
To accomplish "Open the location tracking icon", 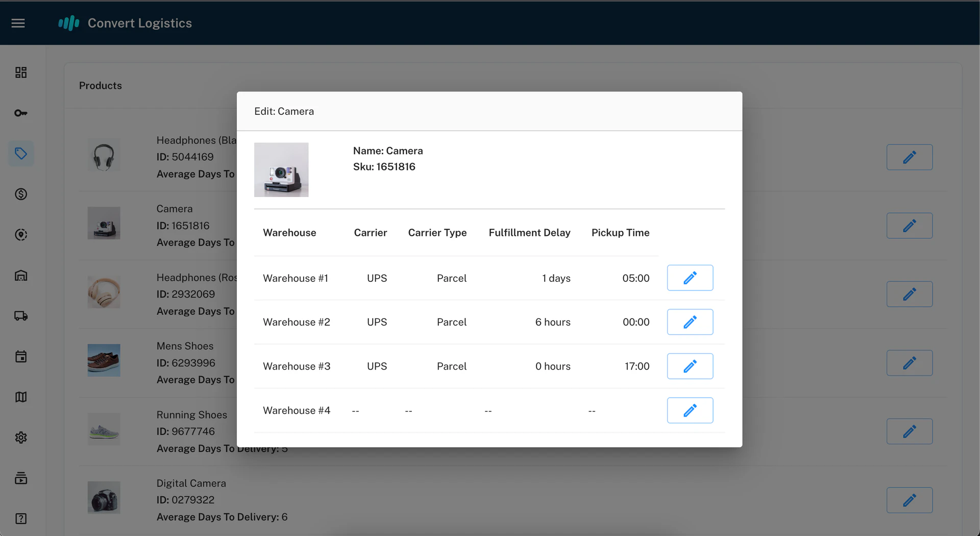I will (21, 235).
